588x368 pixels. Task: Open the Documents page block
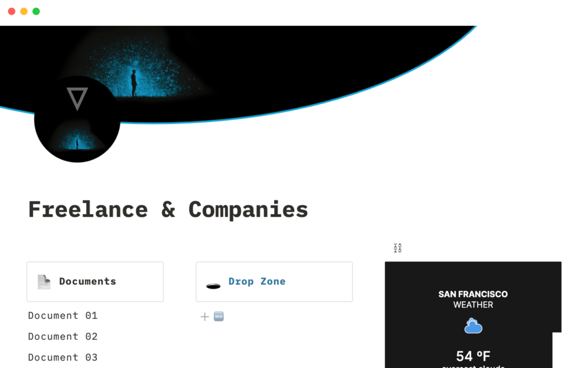95,282
